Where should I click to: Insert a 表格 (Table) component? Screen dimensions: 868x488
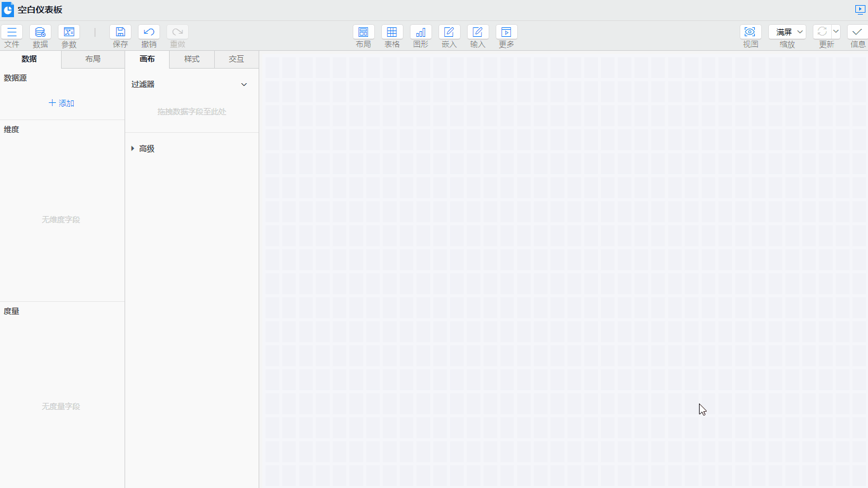[x=392, y=32]
